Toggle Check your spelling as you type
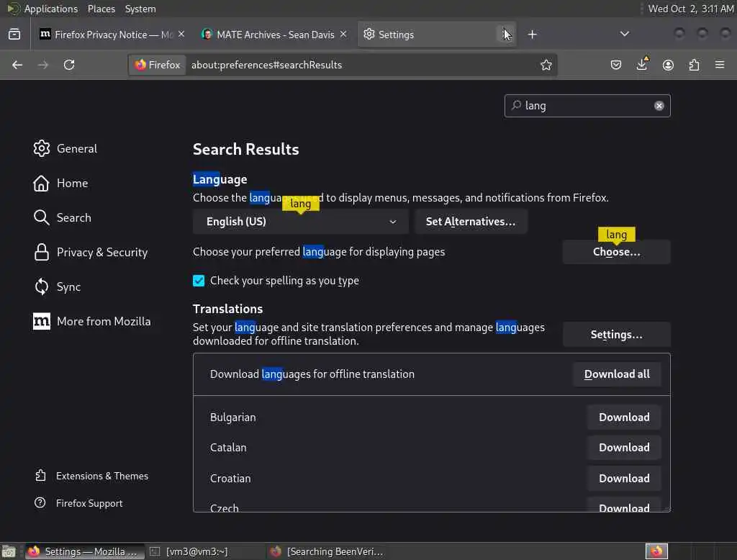Image resolution: width=737 pixels, height=560 pixels. tap(199, 281)
